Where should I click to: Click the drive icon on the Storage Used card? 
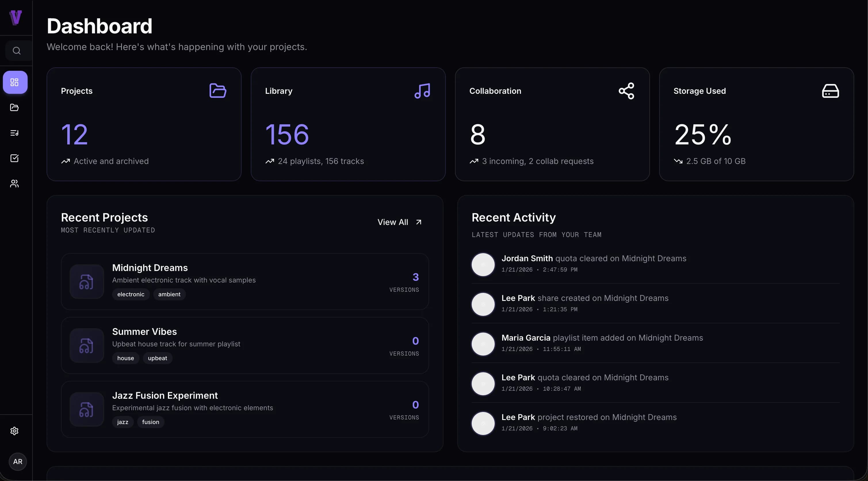830,90
